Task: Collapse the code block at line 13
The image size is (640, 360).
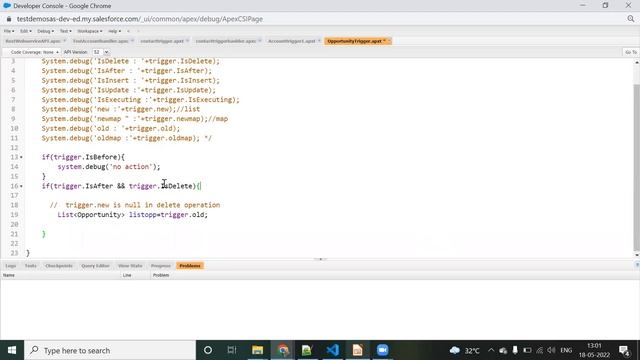Action: pos(21,157)
